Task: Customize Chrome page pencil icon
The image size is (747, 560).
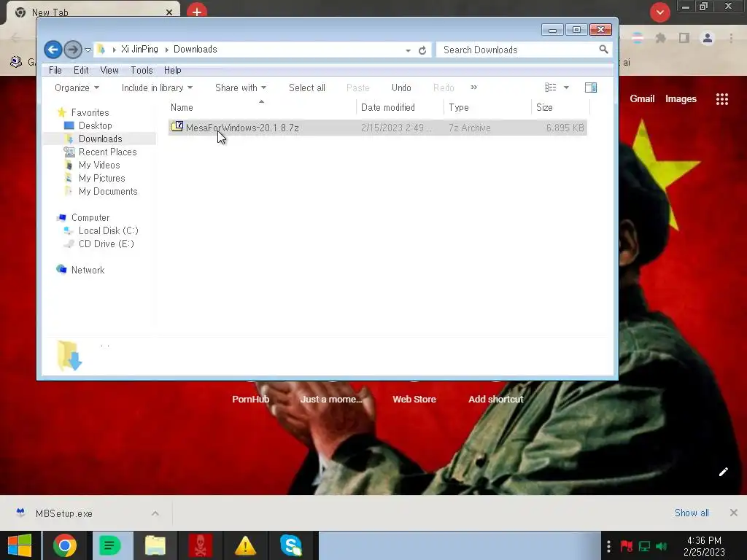Action: pos(723,472)
